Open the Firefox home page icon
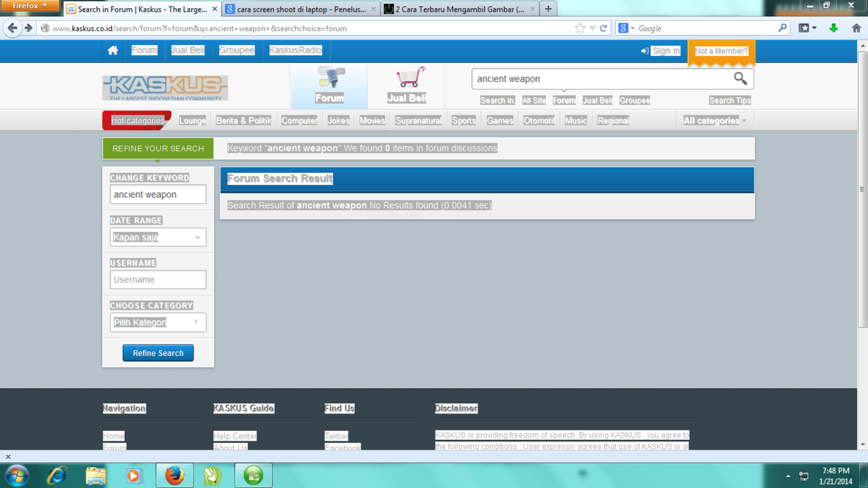The height and width of the screenshot is (488, 868). (856, 28)
